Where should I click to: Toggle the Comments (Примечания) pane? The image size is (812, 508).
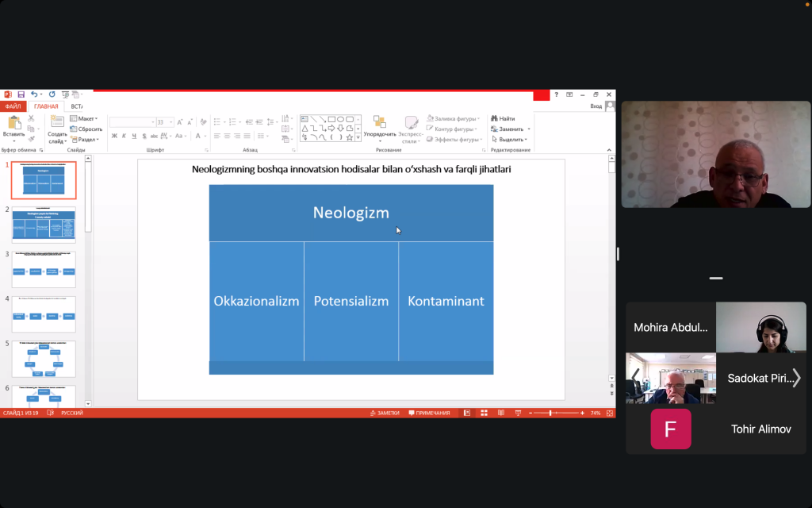click(x=428, y=413)
